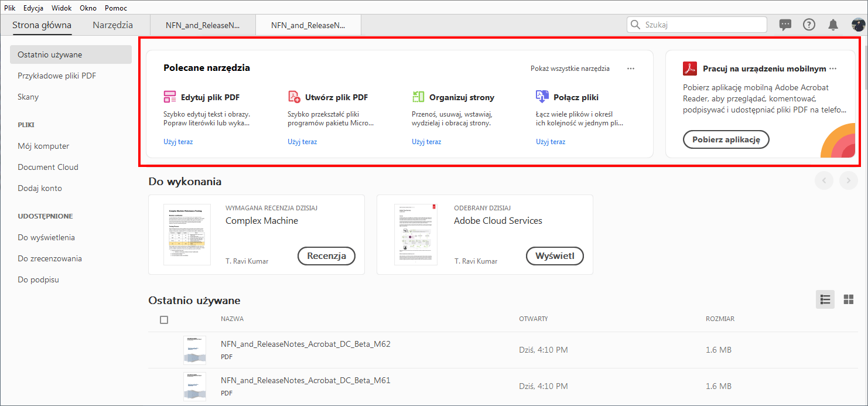Open the Okno menu
868x406 pixels.
point(88,8)
